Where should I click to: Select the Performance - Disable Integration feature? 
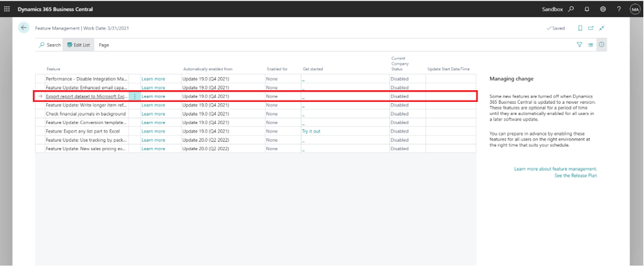click(x=87, y=79)
